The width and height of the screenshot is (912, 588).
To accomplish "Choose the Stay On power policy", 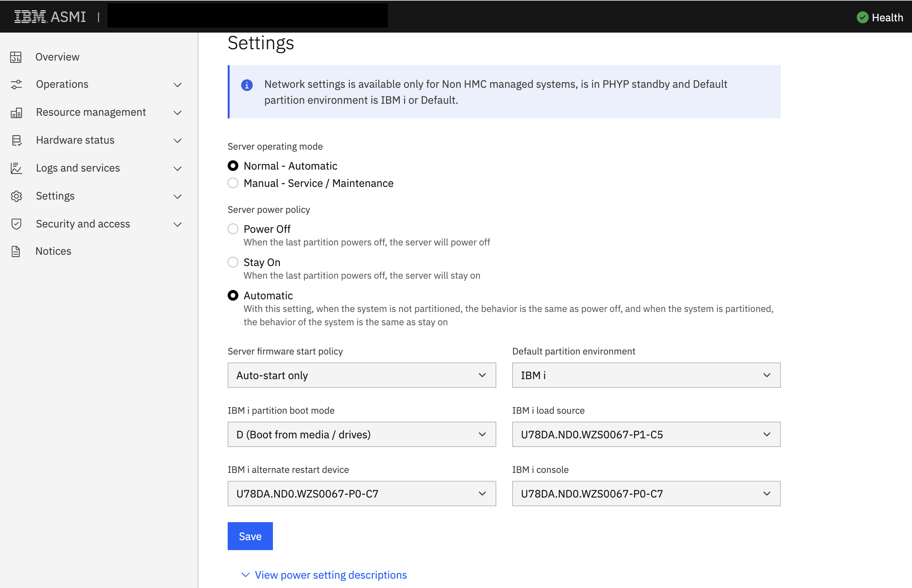I will point(233,262).
